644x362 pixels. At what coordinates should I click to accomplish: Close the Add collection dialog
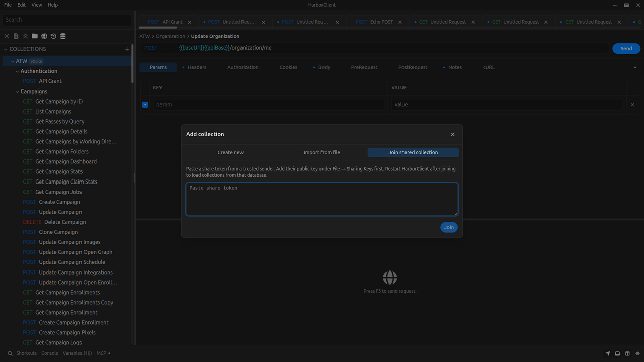click(453, 134)
